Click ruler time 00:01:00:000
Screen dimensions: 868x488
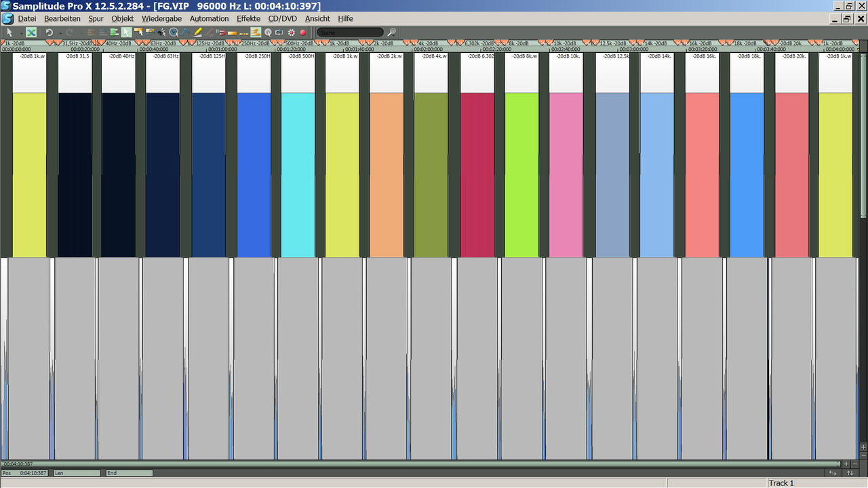pyautogui.click(x=222, y=49)
